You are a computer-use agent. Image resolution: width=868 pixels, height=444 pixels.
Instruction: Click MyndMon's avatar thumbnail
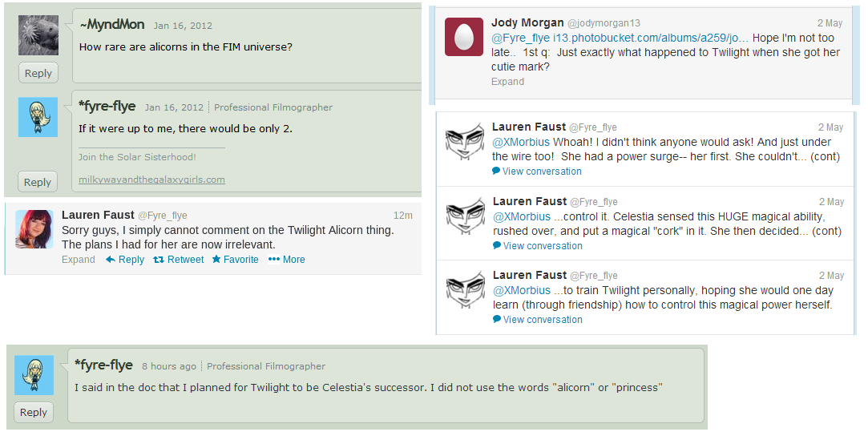(38, 35)
